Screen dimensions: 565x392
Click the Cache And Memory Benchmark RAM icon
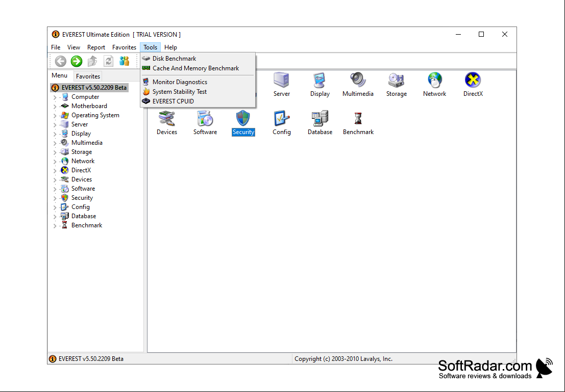(146, 68)
